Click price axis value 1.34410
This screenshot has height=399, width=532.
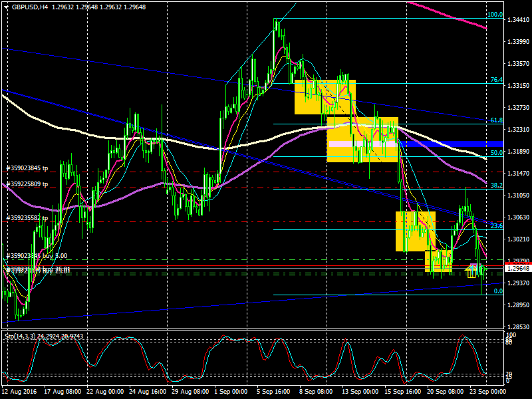click(x=518, y=20)
